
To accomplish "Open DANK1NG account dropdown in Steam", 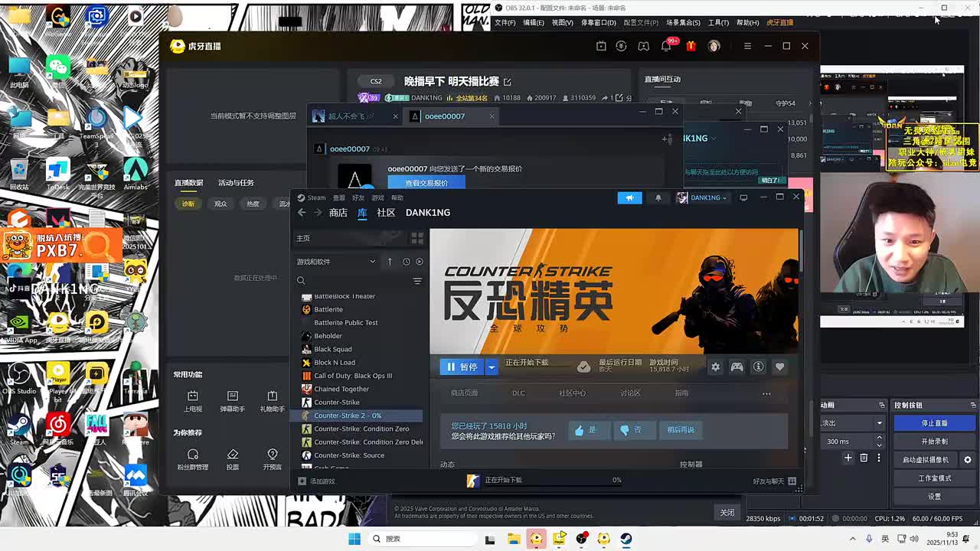I will coord(701,197).
